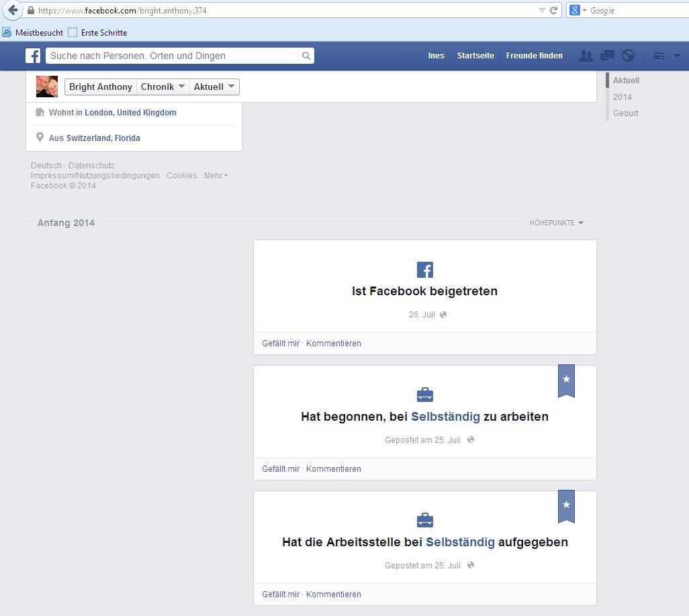Image resolution: width=689 pixels, height=616 pixels.
Task: Open the privacy shortcuts lock icon
Action: 659,56
